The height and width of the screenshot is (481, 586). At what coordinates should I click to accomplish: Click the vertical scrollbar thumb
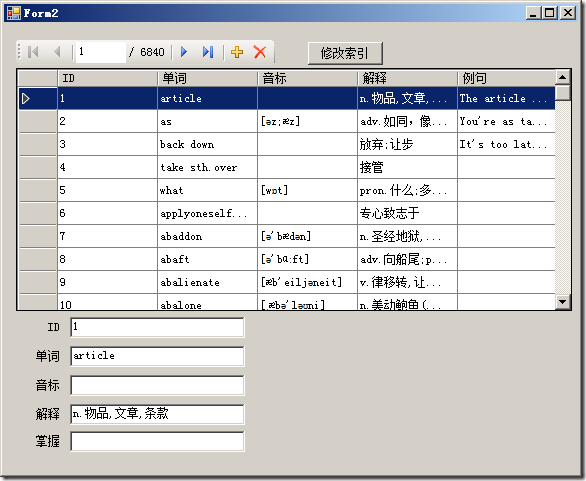(x=562, y=92)
